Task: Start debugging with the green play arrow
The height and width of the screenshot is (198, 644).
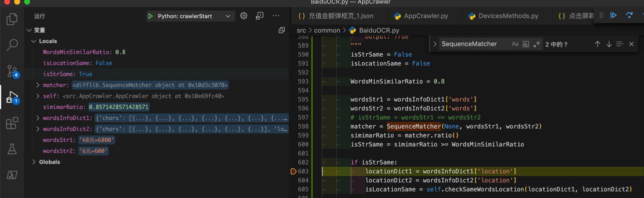Action: tap(150, 16)
